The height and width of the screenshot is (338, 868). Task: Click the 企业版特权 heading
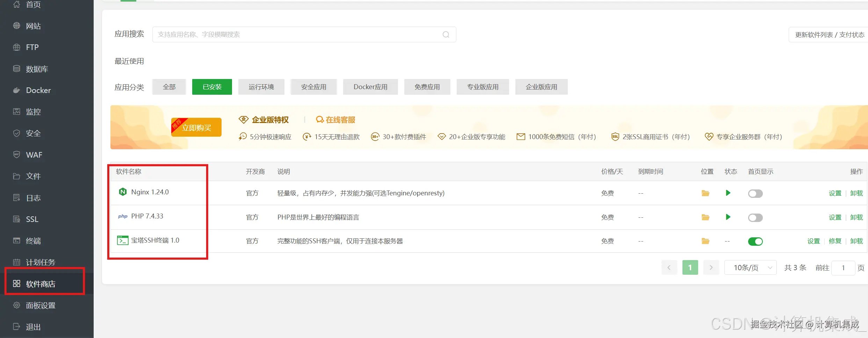[x=270, y=120]
